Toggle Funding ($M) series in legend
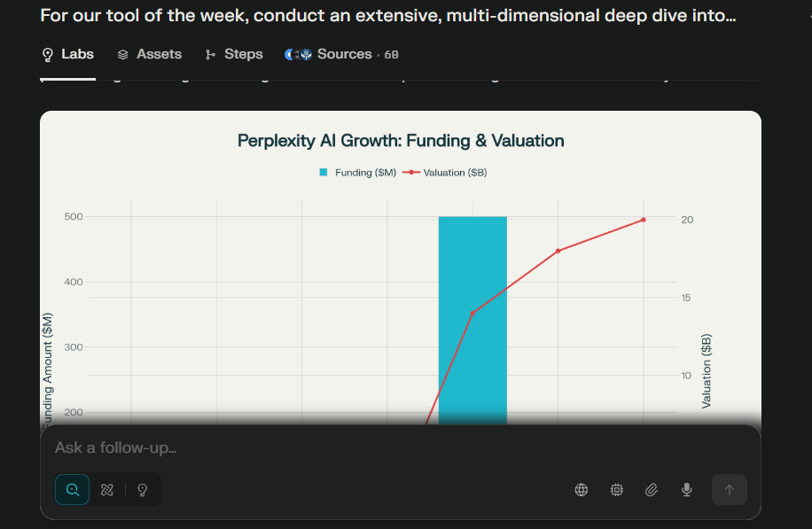812x529 pixels. point(364,173)
